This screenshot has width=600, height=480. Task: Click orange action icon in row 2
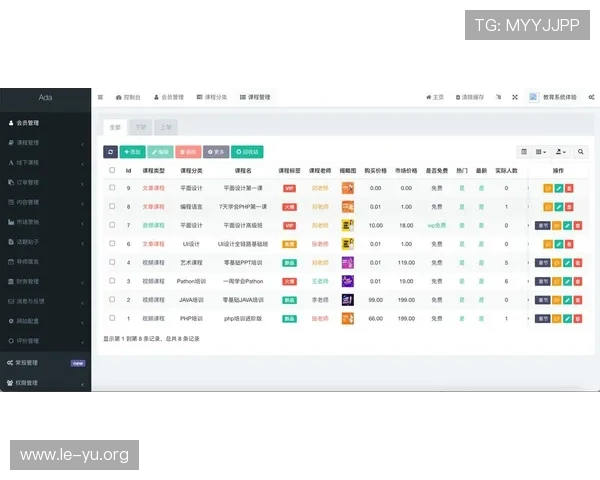point(557,300)
